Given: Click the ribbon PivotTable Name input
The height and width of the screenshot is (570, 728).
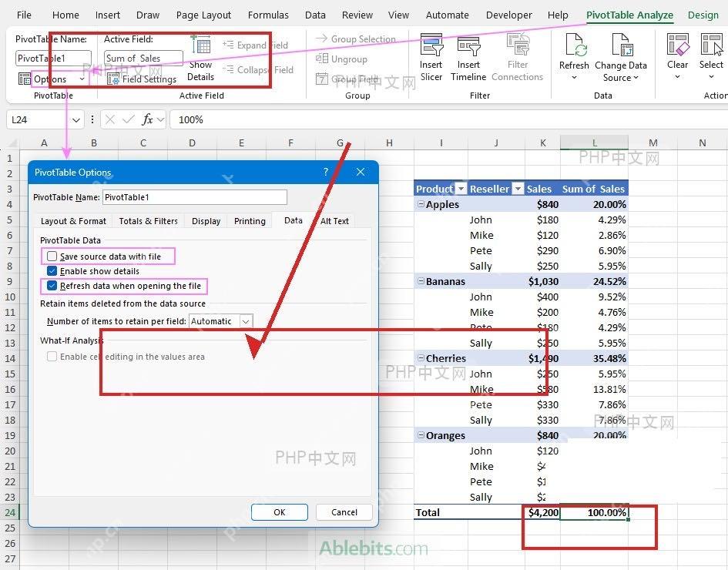Looking at the screenshot, I should point(53,58).
